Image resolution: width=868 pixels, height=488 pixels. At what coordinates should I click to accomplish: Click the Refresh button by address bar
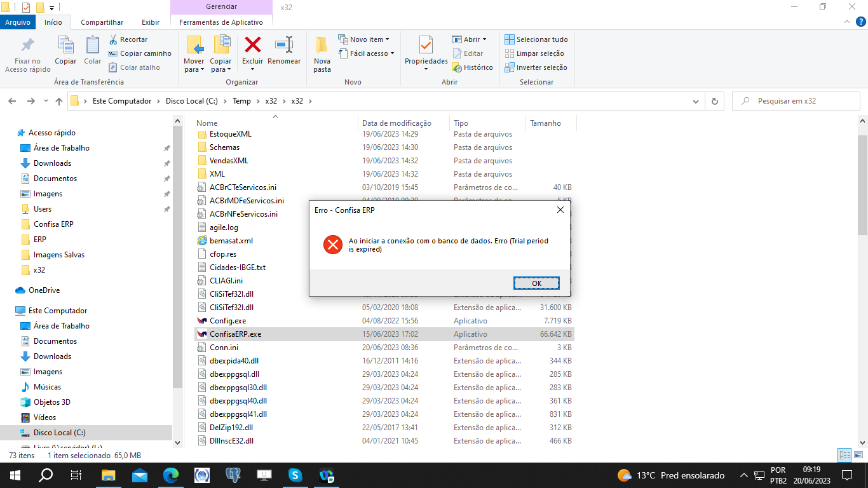(x=714, y=101)
